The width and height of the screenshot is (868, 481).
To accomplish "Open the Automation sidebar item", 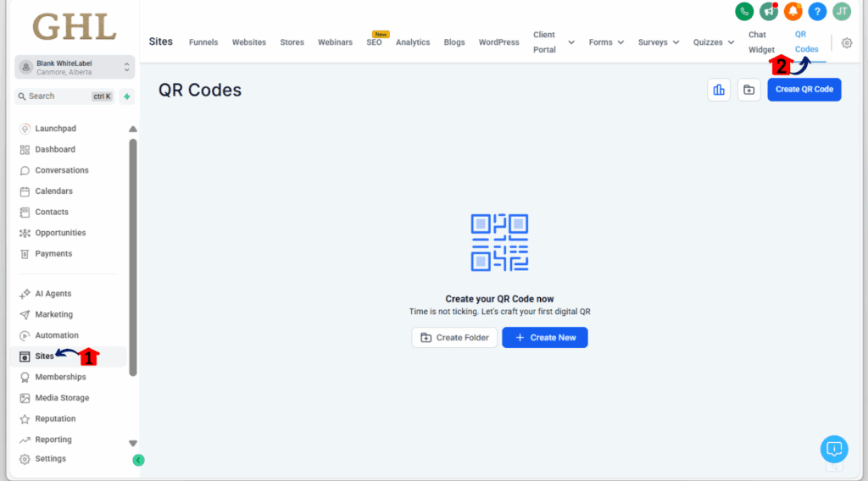I will coord(57,335).
